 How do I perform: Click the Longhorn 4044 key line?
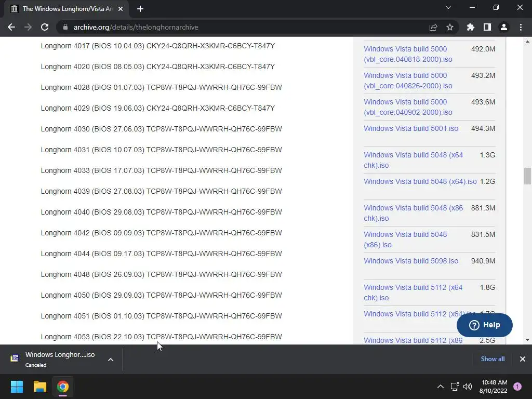(161, 254)
